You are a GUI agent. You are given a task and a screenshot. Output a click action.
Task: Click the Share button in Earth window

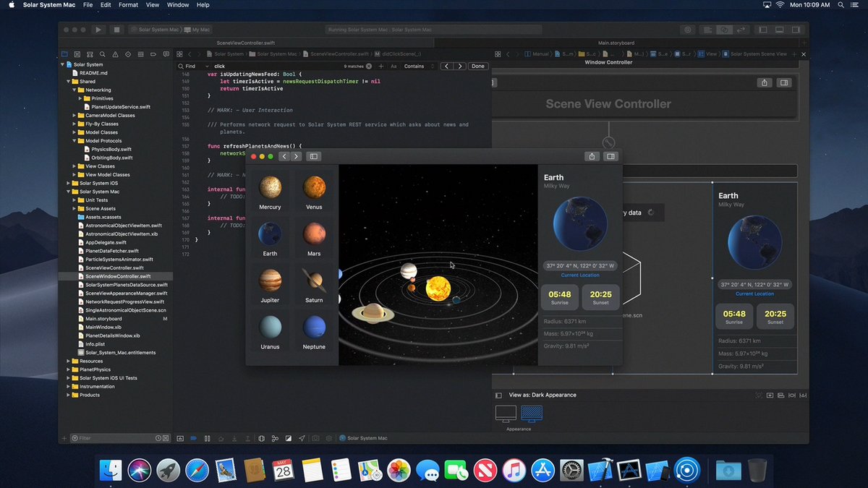(591, 155)
